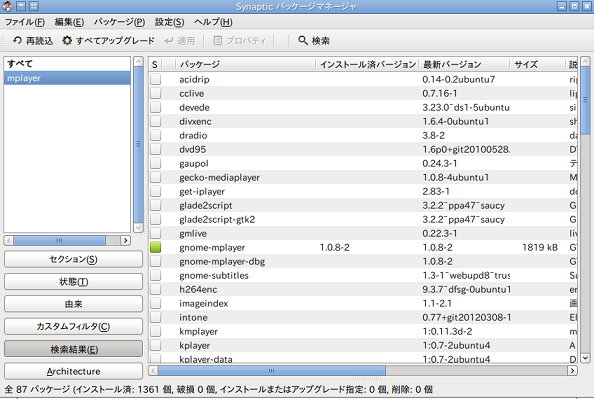This screenshot has width=594, height=399.
Task: Select the mplayer search entry in the filter list
Action: 67,78
